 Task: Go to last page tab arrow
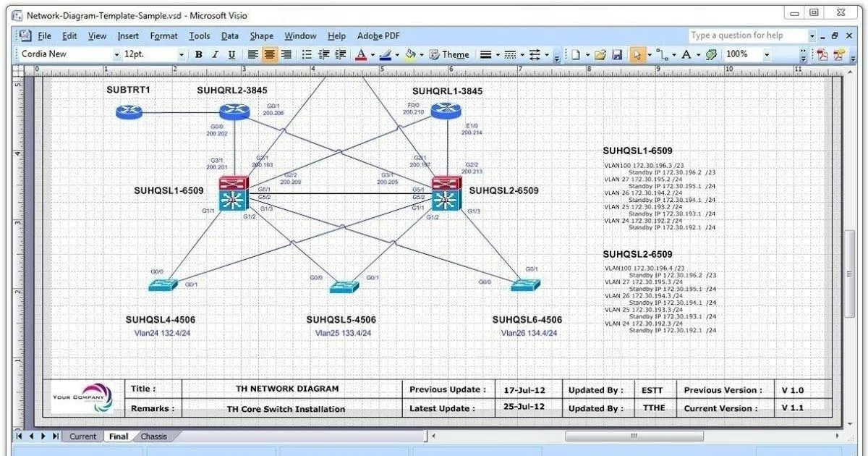coord(55,436)
